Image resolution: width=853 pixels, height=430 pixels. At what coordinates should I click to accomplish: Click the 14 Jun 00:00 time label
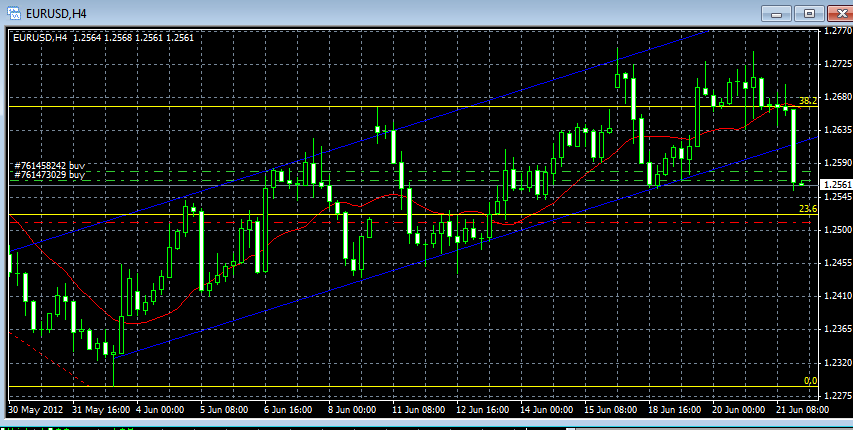click(x=548, y=409)
